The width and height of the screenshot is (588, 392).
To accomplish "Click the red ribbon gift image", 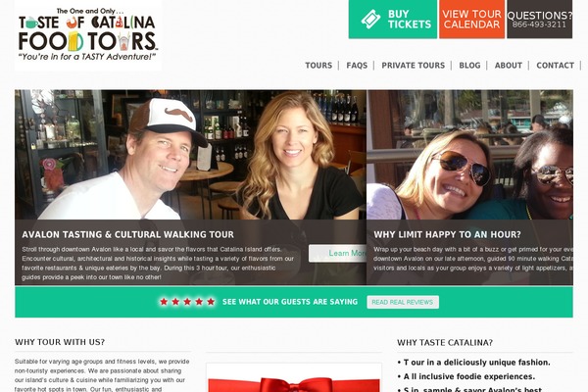I will [x=294, y=378].
